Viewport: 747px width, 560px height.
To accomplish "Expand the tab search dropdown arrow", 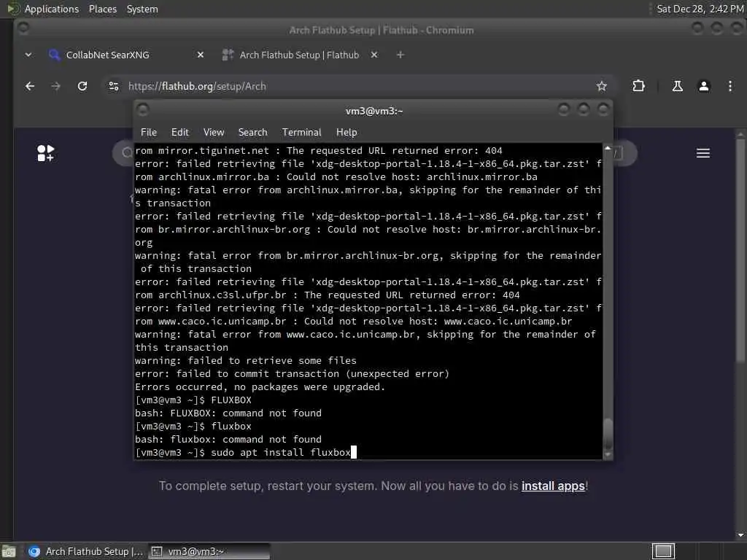I will [x=28, y=55].
